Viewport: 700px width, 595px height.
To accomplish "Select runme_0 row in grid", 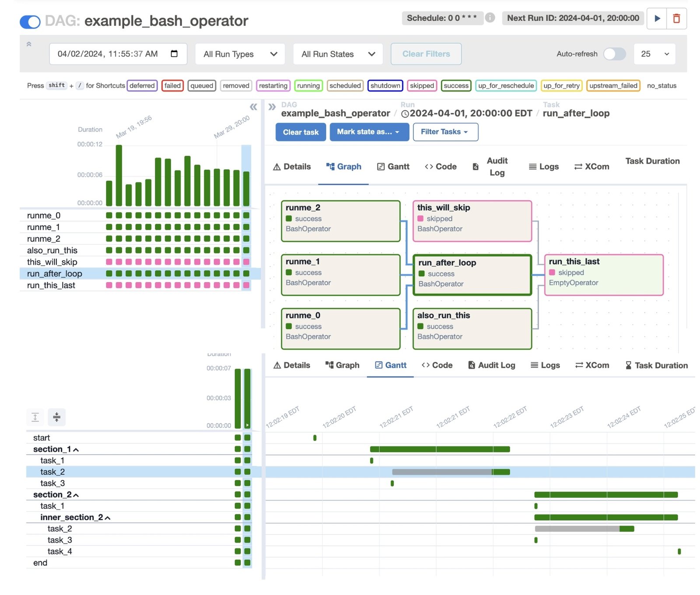I will [x=140, y=215].
